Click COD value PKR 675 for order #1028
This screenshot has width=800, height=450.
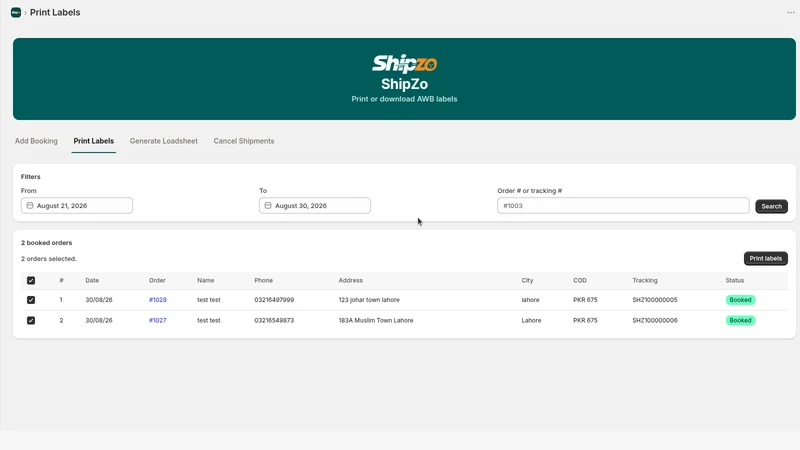point(585,300)
